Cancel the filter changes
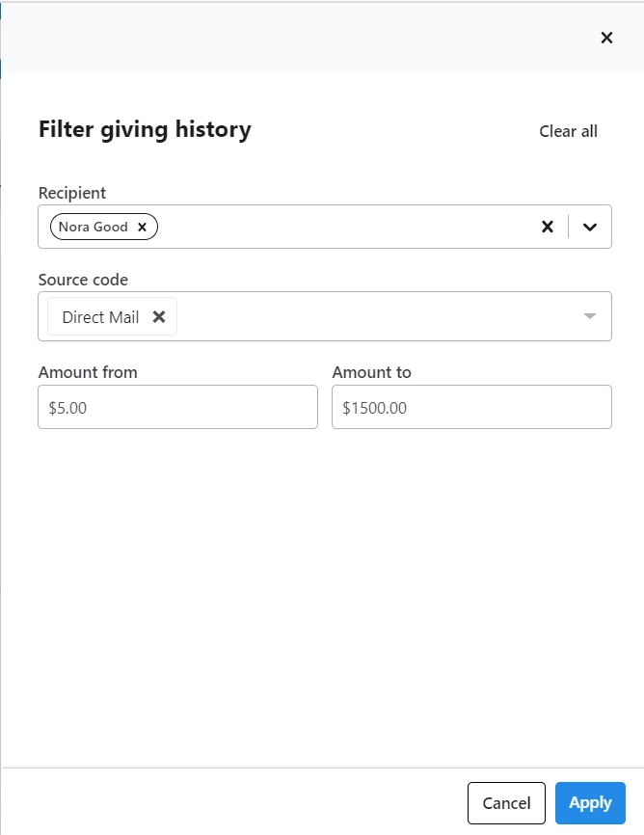644x835 pixels. (506, 802)
